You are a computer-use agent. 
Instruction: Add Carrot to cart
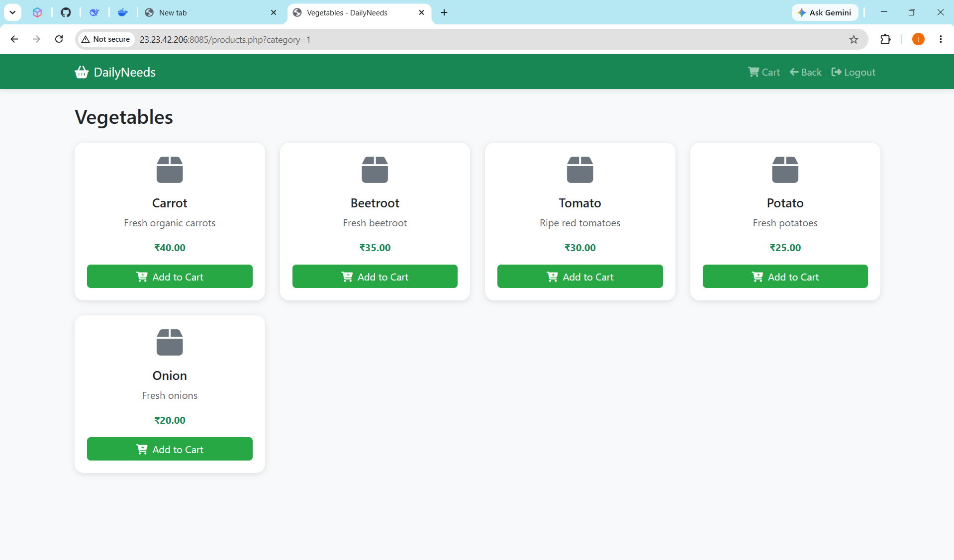point(170,277)
